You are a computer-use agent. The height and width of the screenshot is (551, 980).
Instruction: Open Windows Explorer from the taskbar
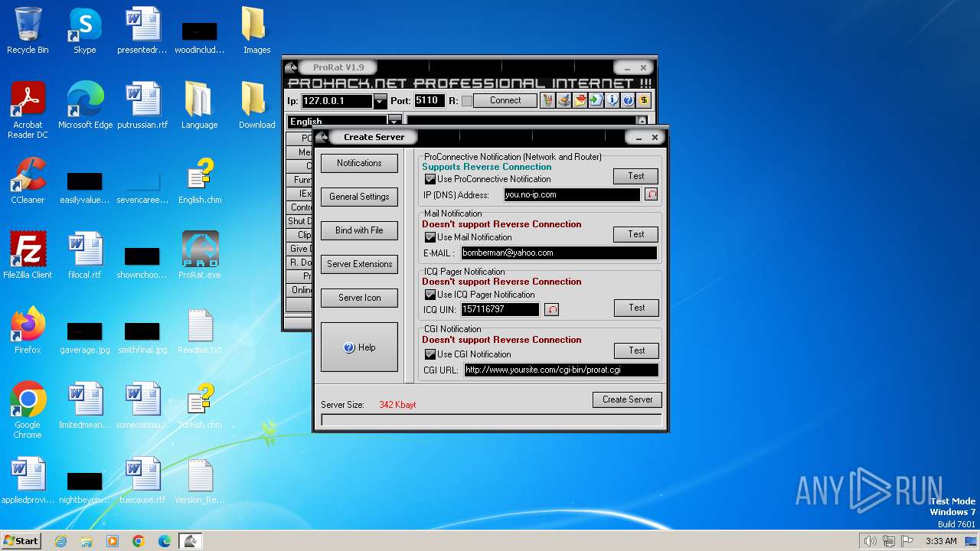click(87, 541)
